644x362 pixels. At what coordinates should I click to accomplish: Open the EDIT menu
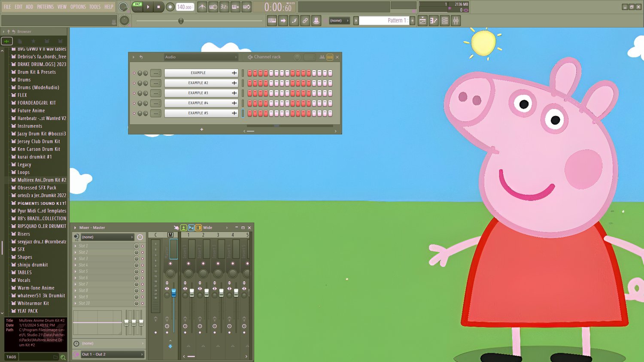(x=18, y=7)
